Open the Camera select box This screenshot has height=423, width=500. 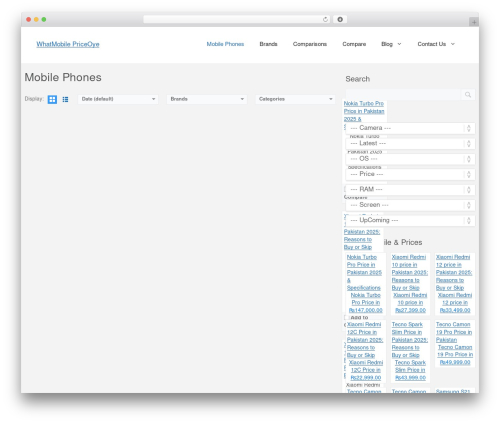pos(410,128)
